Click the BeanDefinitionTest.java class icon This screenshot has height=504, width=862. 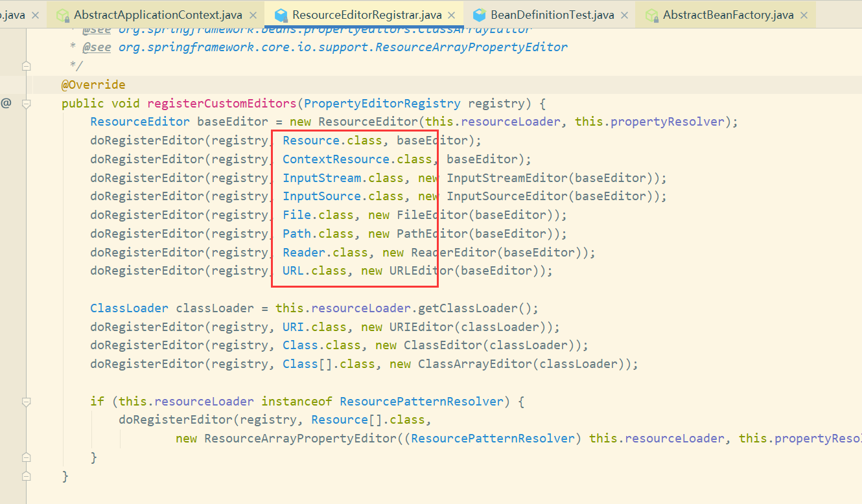(479, 15)
